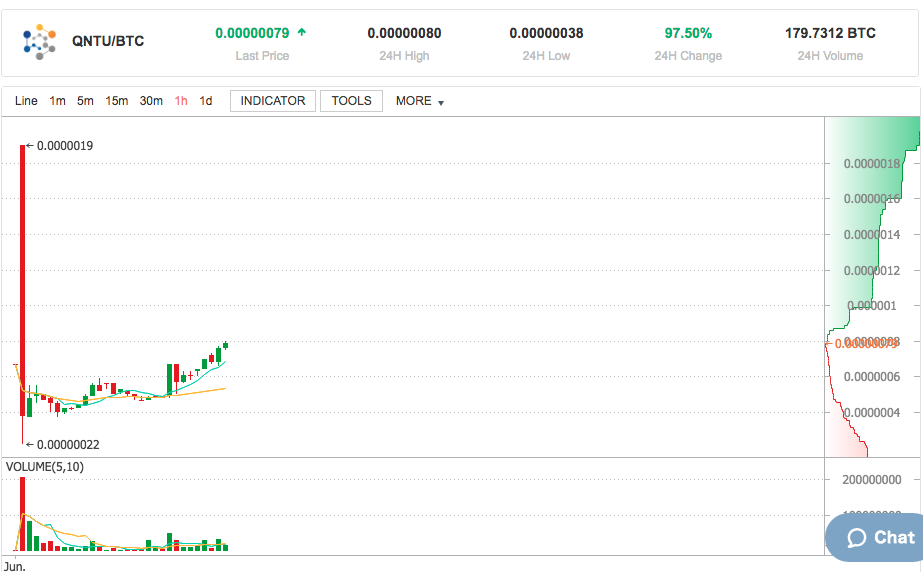Click the 24H Change caption

688,56
